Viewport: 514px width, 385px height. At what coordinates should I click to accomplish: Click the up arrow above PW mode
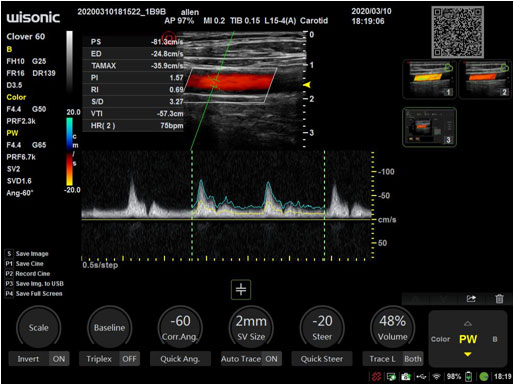(468, 324)
